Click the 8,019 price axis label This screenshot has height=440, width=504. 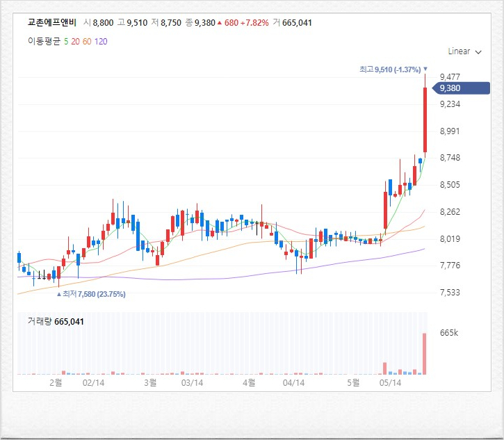click(x=450, y=239)
